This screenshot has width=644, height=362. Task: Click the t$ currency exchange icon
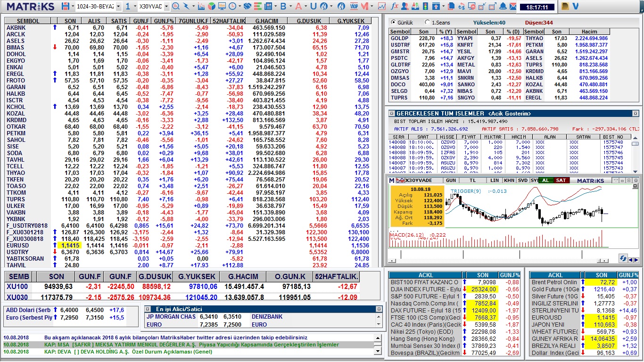click(462, 6)
